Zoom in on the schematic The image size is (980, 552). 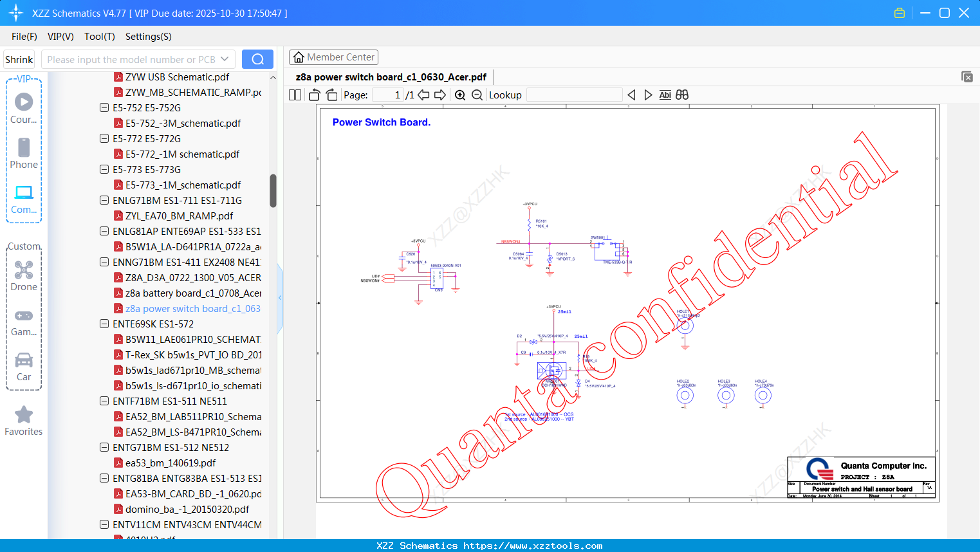click(x=460, y=95)
